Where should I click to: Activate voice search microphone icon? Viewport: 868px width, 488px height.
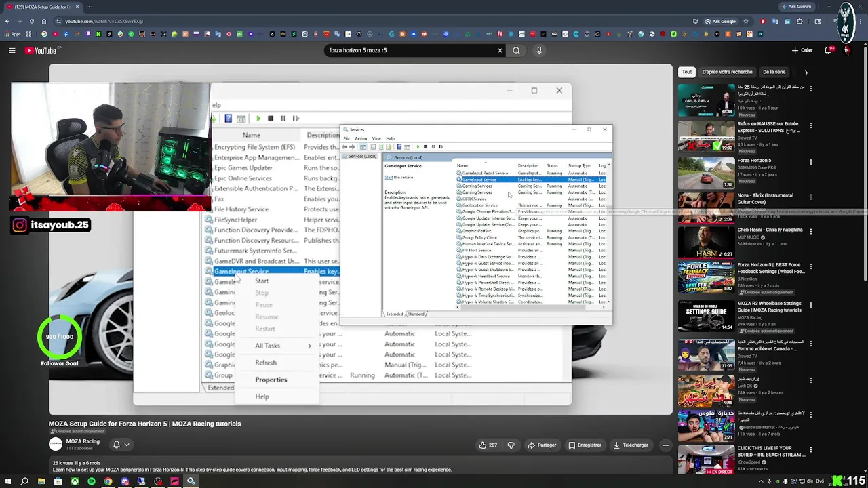539,50
